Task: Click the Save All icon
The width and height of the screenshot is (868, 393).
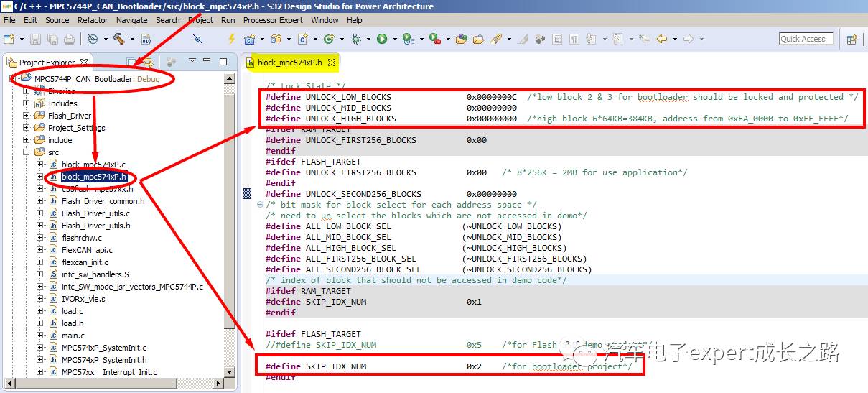Action: pyautogui.click(x=53, y=39)
